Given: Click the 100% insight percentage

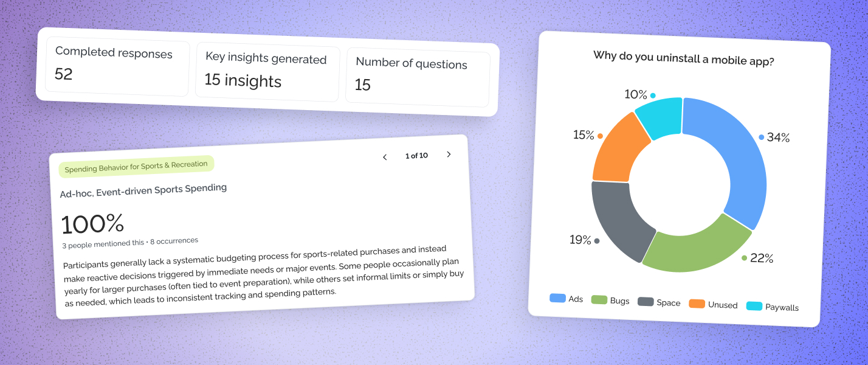Looking at the screenshot, I should [92, 224].
